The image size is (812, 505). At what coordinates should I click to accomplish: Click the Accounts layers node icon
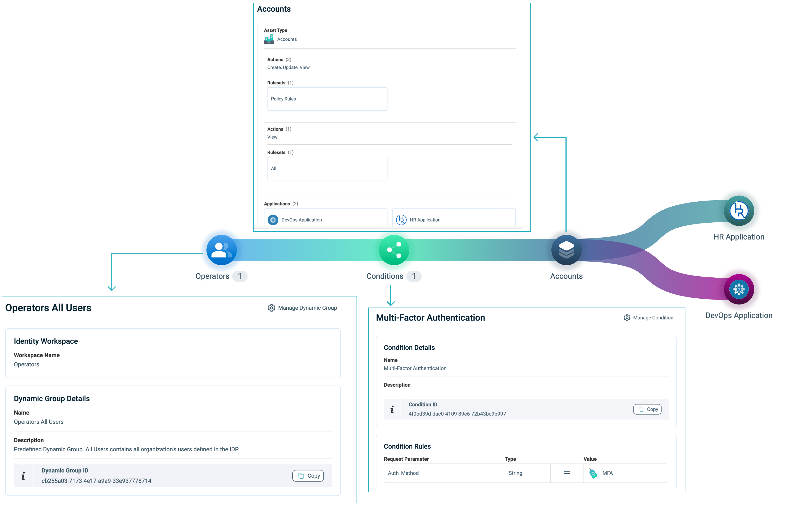tap(566, 250)
